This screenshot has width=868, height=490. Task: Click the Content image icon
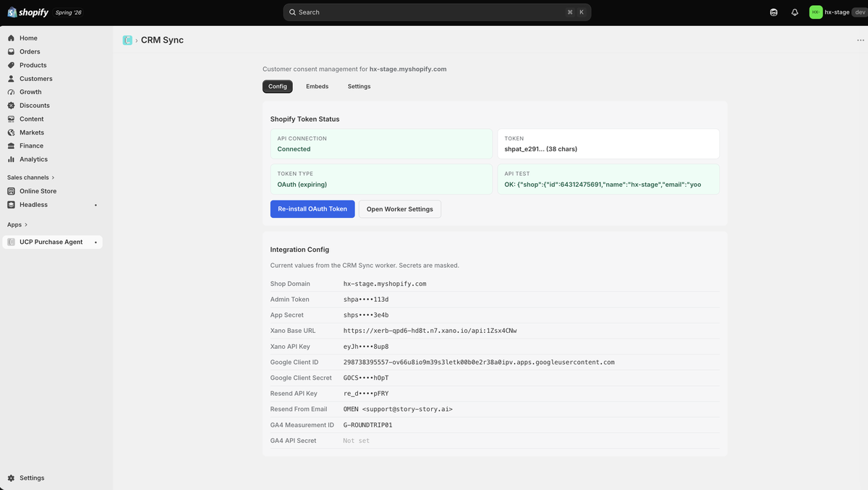(11, 119)
